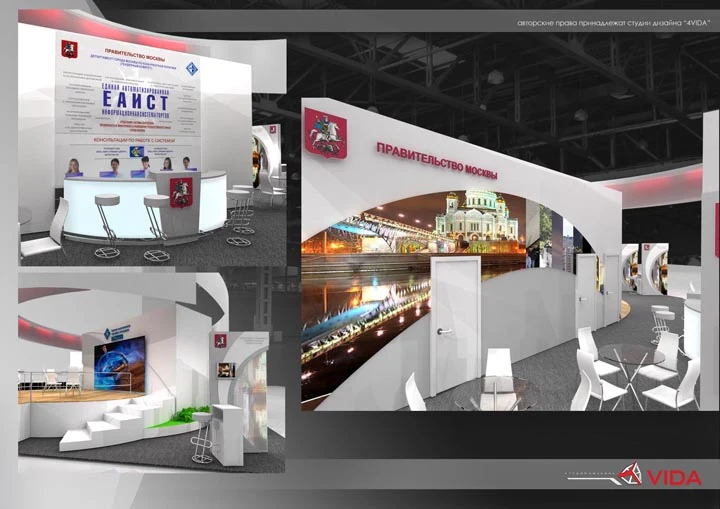Click the 'КОНСУЛЬТАЦИИ ПО РАБОТЕ С СИСТЕМОЙ' line

pos(135,140)
